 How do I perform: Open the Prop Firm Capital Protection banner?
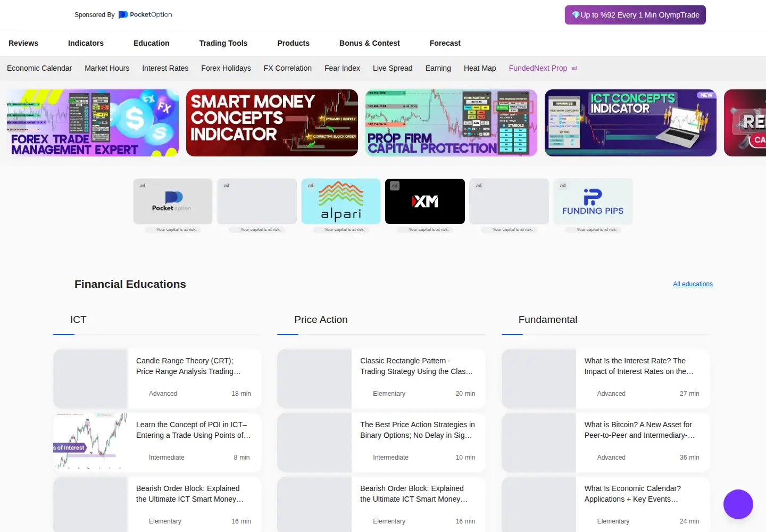click(x=451, y=123)
